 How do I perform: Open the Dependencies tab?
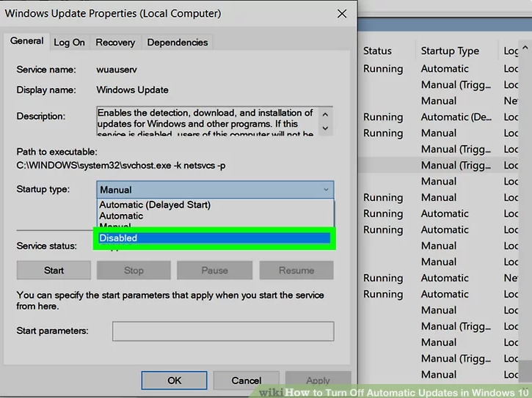(x=177, y=43)
